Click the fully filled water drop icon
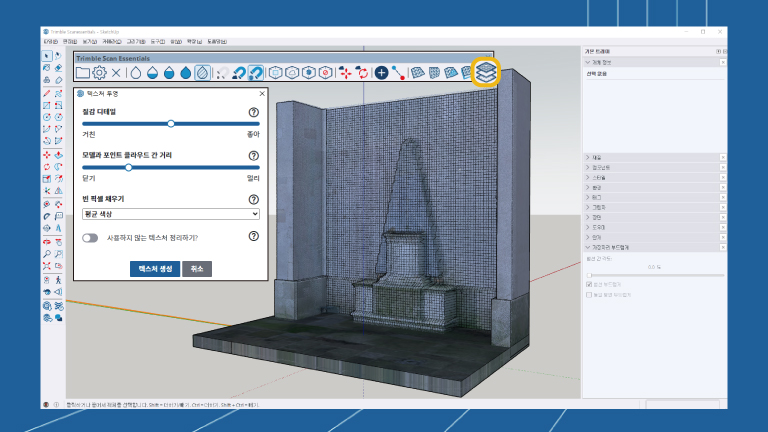The image size is (768, 432). click(185, 73)
